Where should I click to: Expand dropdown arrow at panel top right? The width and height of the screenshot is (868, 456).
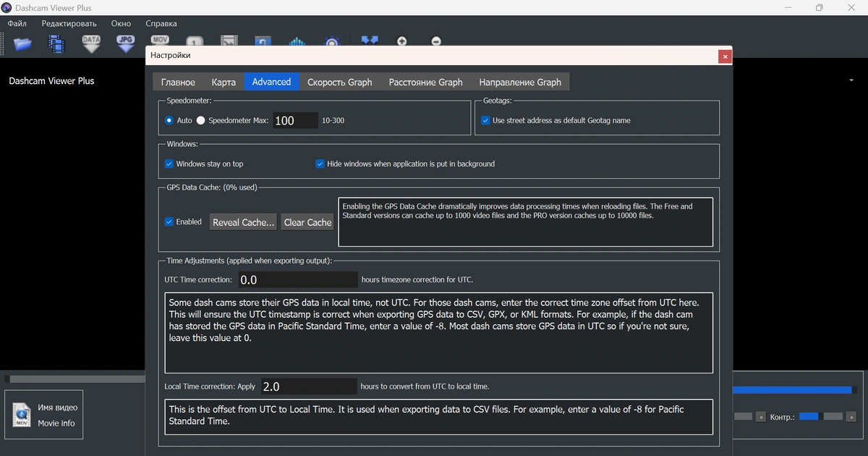coord(851,80)
